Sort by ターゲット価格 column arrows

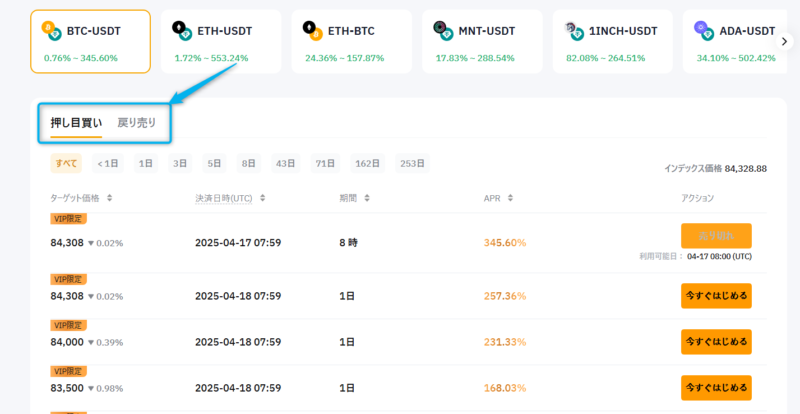109,198
